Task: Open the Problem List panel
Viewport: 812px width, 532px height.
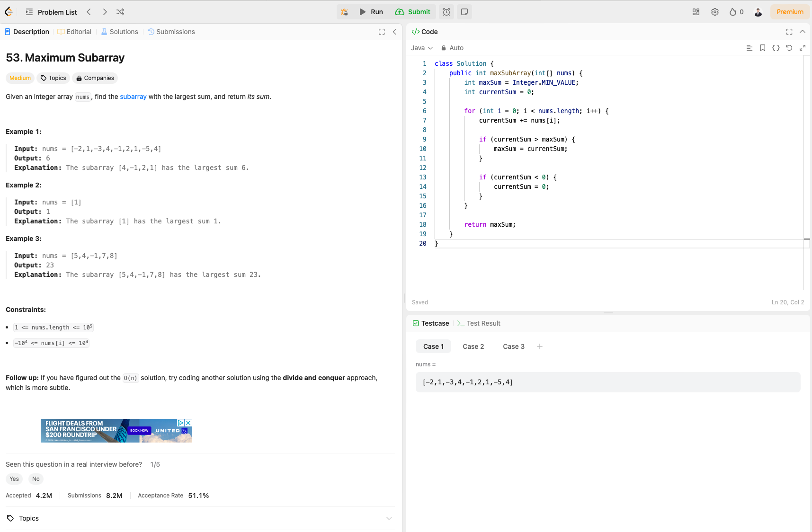Action: point(51,12)
